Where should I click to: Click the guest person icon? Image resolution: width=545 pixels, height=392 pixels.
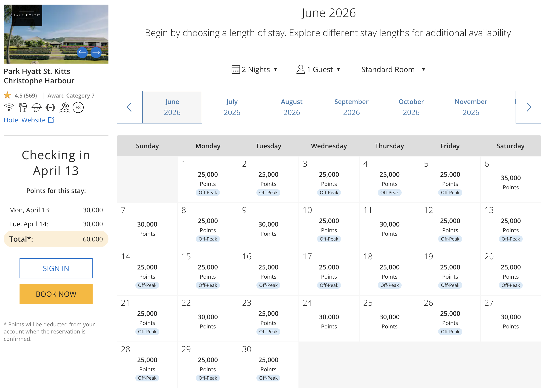[x=300, y=69]
